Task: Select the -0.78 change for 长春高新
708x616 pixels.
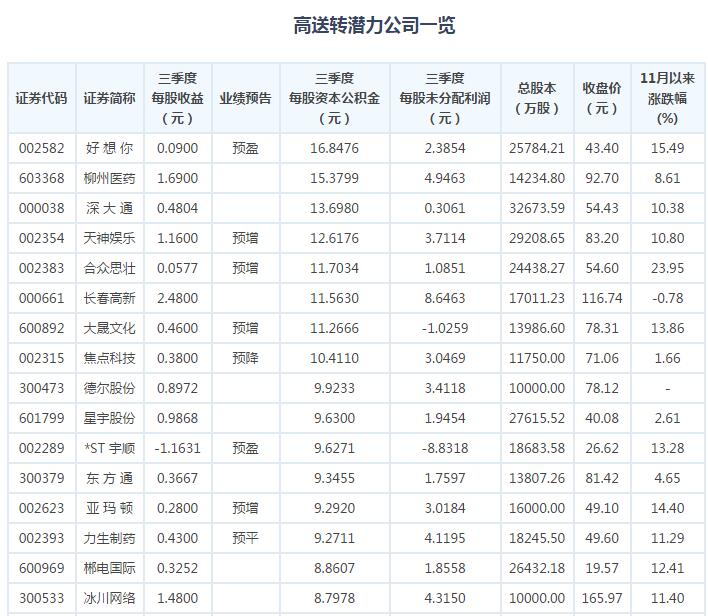Action: point(667,298)
